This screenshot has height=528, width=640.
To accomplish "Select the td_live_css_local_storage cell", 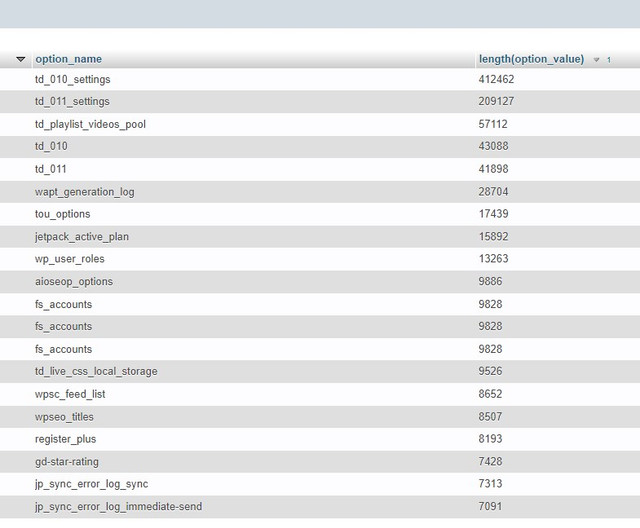I will click(96, 372).
